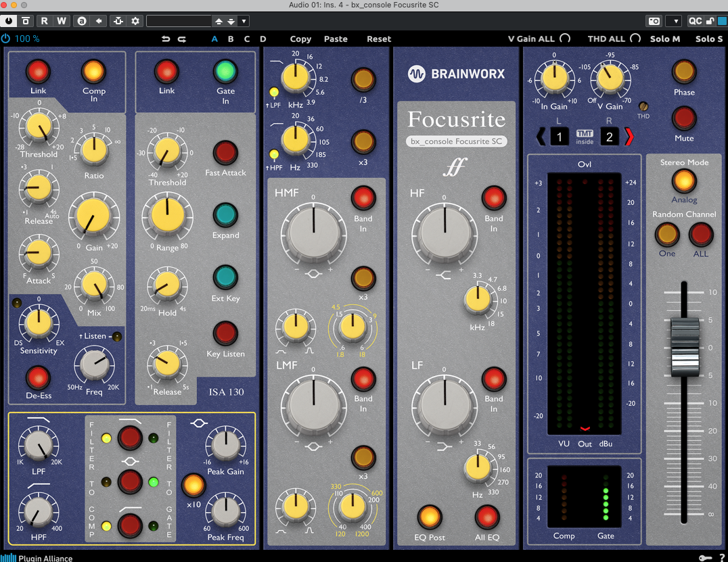Click the Write automation W button
The image size is (728, 562).
click(x=62, y=21)
